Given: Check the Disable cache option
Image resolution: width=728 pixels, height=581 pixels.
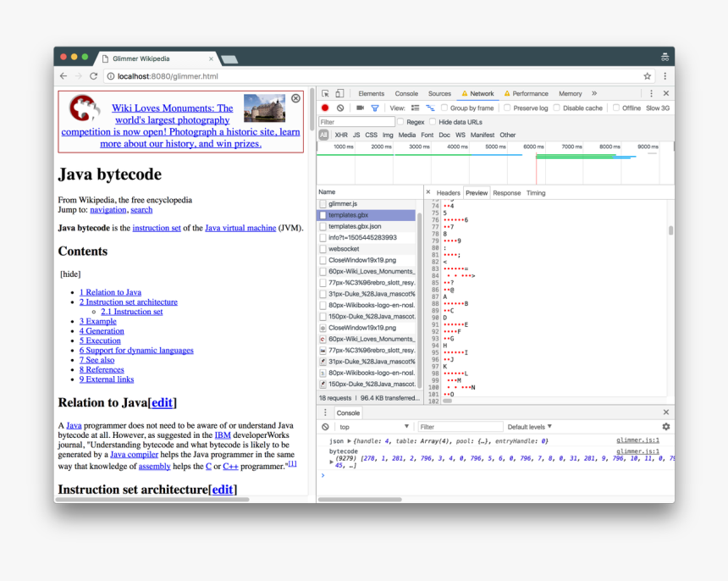Looking at the screenshot, I should point(557,108).
